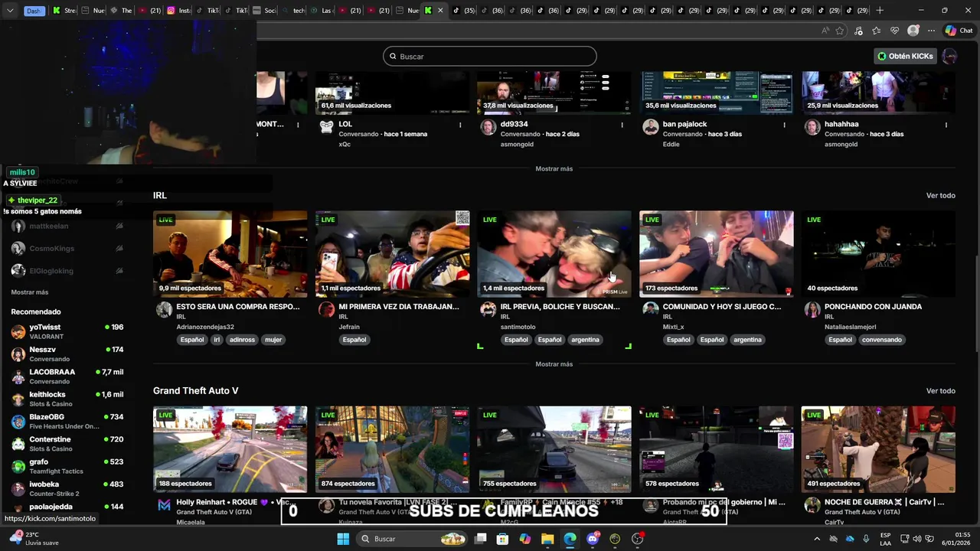Show hidden system tray icons chevron
This screenshot has width=980, height=551.
pos(817,539)
